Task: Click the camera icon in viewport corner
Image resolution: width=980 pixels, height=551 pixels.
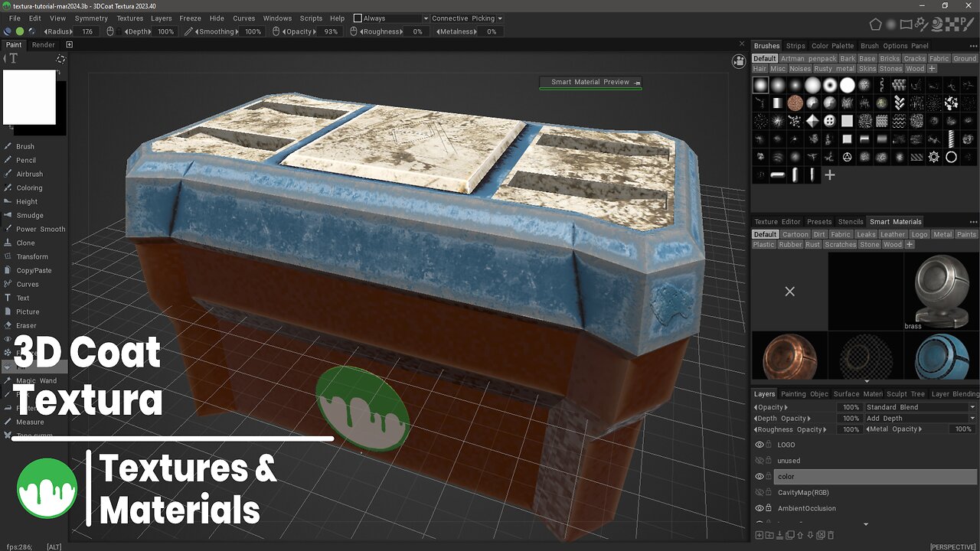Action: click(x=739, y=61)
